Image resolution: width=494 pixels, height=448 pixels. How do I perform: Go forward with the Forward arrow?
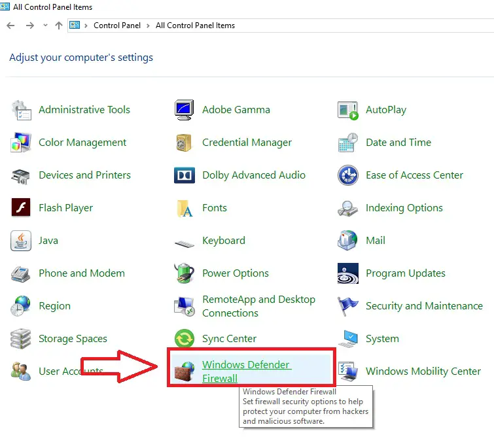click(x=30, y=26)
